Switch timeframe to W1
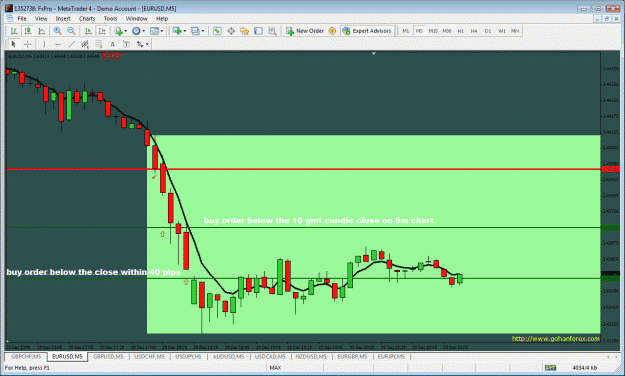The width and height of the screenshot is (625, 376). 502,31
